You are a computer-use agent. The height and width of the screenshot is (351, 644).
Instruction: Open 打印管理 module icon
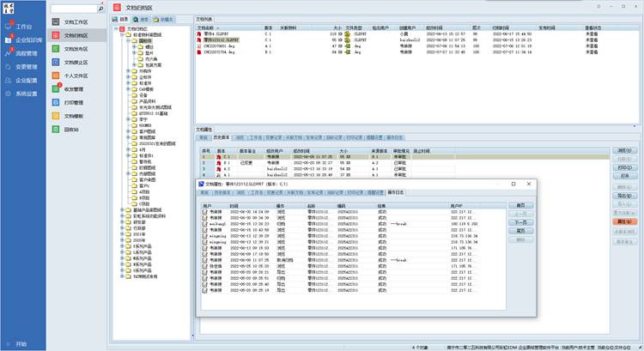coord(57,102)
